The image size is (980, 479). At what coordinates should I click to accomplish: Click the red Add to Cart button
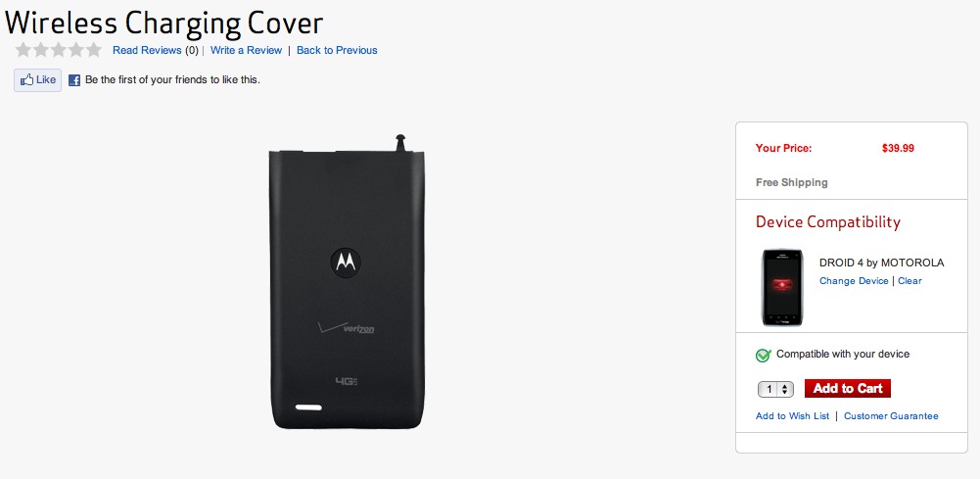(848, 388)
